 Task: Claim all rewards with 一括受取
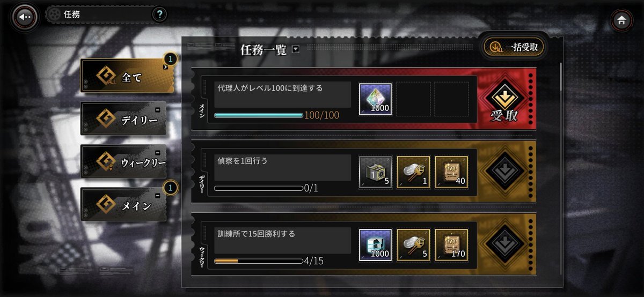[514, 47]
